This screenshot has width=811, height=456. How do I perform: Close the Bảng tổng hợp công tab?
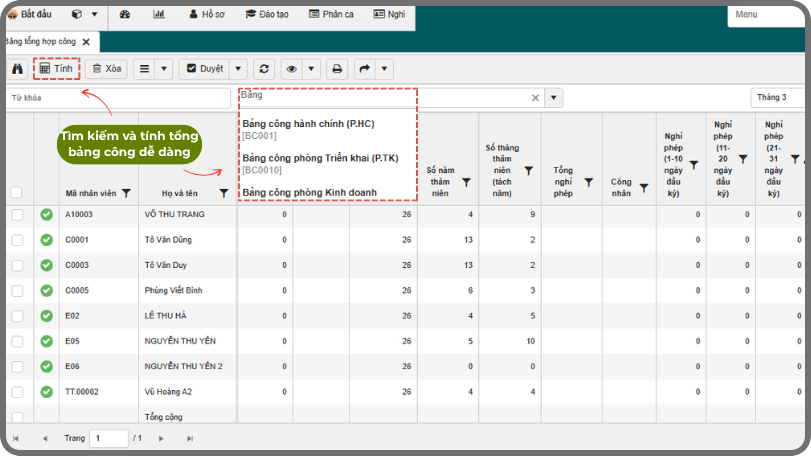tap(86, 42)
